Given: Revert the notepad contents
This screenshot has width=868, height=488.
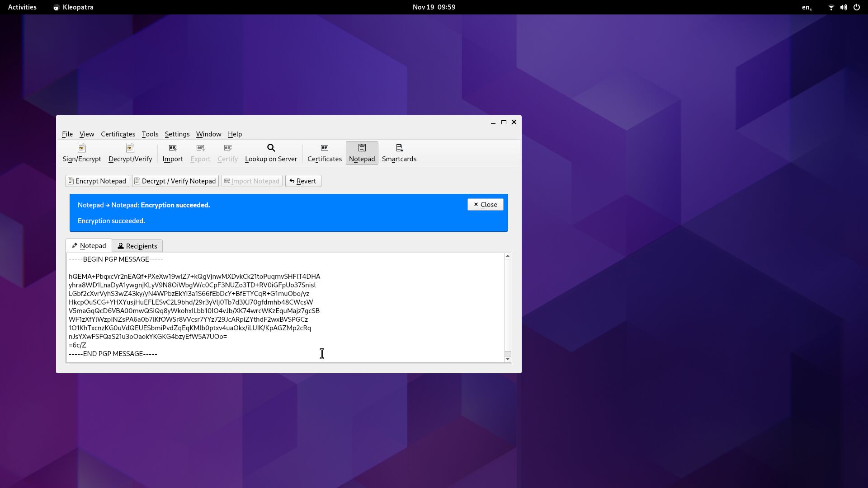Looking at the screenshot, I should [x=303, y=181].
